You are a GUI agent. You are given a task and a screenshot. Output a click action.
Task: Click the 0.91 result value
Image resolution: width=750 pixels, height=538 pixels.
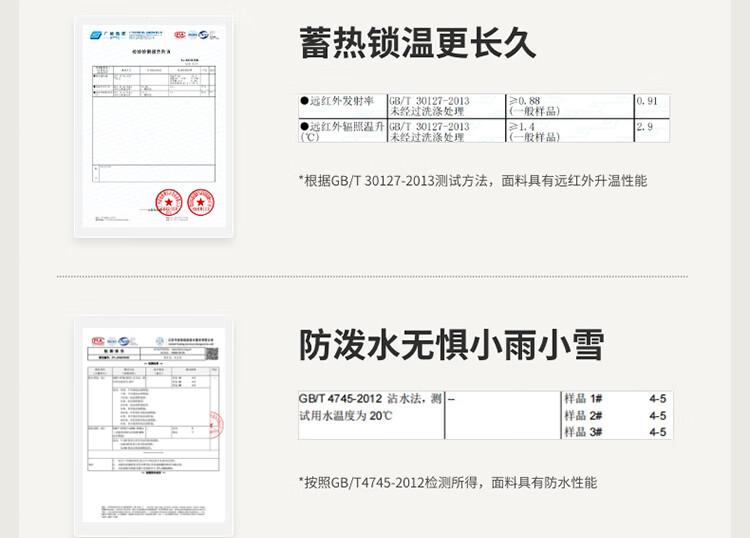click(648, 100)
